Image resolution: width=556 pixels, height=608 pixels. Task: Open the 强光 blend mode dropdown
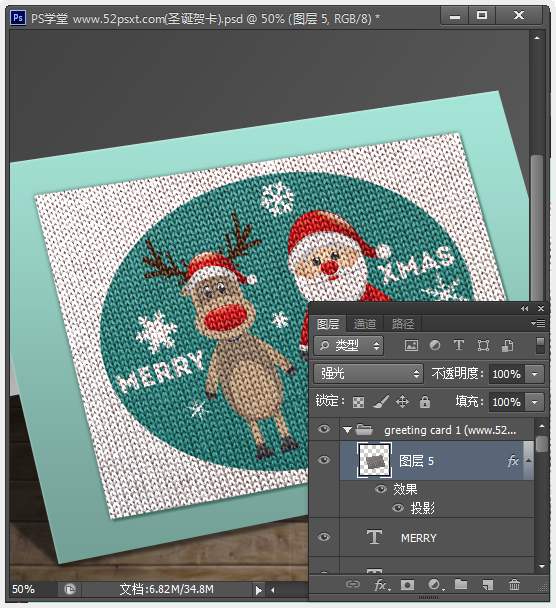(x=368, y=374)
